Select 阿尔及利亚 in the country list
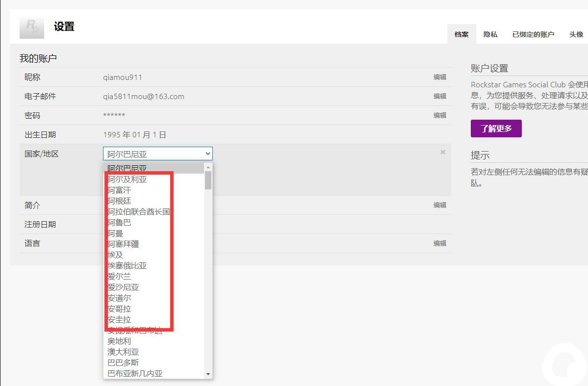588x386 pixels. pos(154,180)
